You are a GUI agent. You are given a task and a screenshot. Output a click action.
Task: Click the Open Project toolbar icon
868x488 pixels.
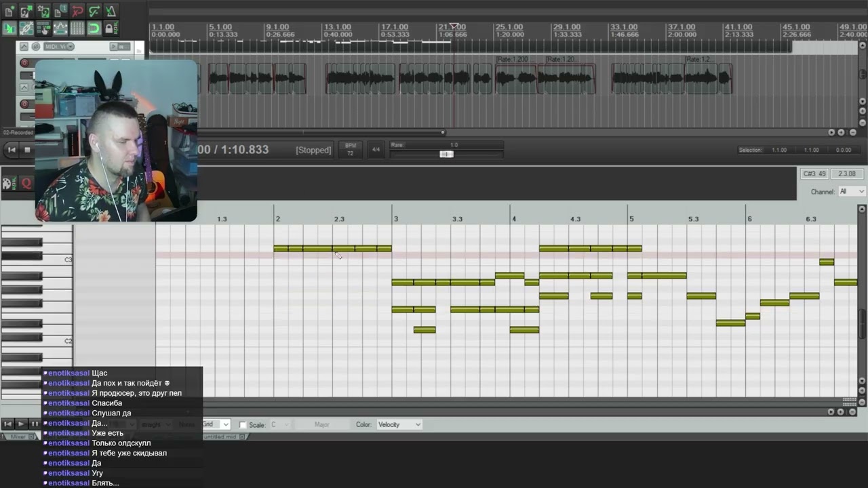26,11
